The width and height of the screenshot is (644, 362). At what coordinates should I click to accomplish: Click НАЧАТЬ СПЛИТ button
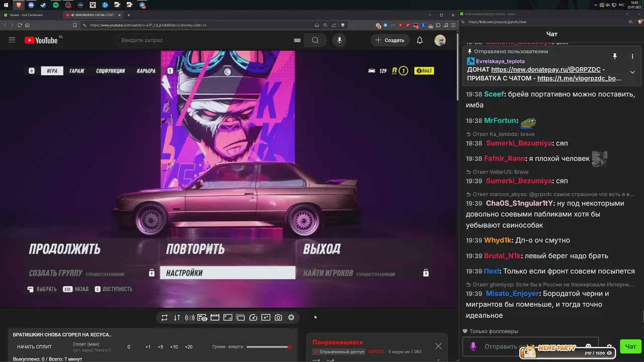coord(34,347)
